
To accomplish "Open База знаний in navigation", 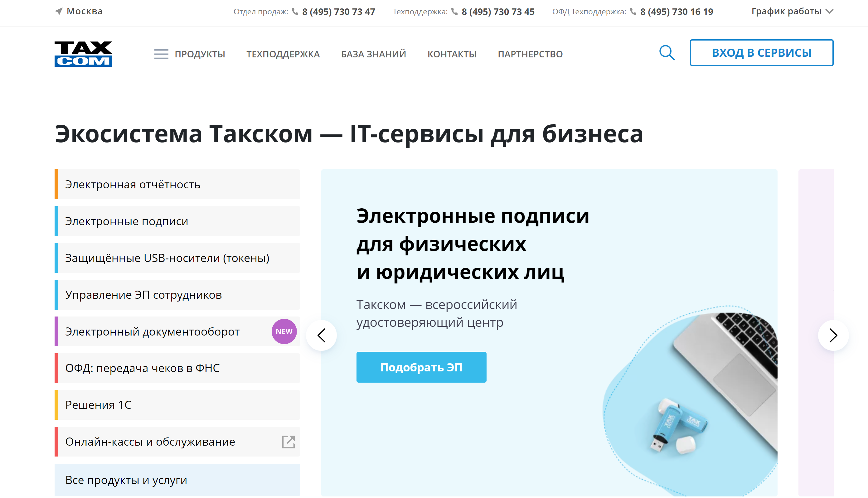I will coord(373,54).
